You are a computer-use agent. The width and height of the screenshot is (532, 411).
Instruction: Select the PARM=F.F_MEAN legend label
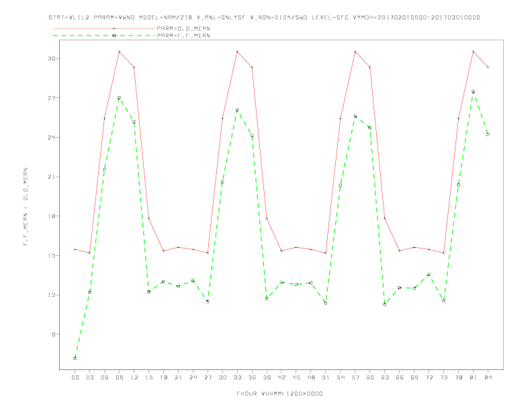[183, 36]
